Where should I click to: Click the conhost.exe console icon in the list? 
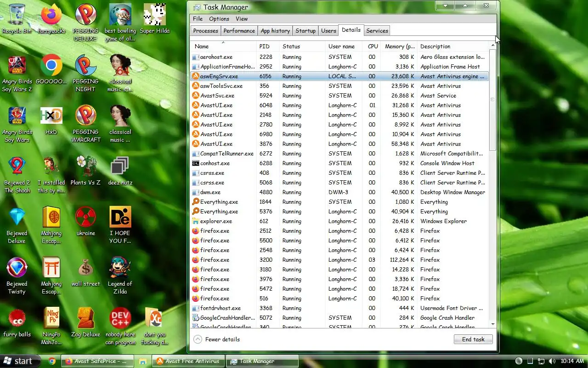tap(195, 163)
